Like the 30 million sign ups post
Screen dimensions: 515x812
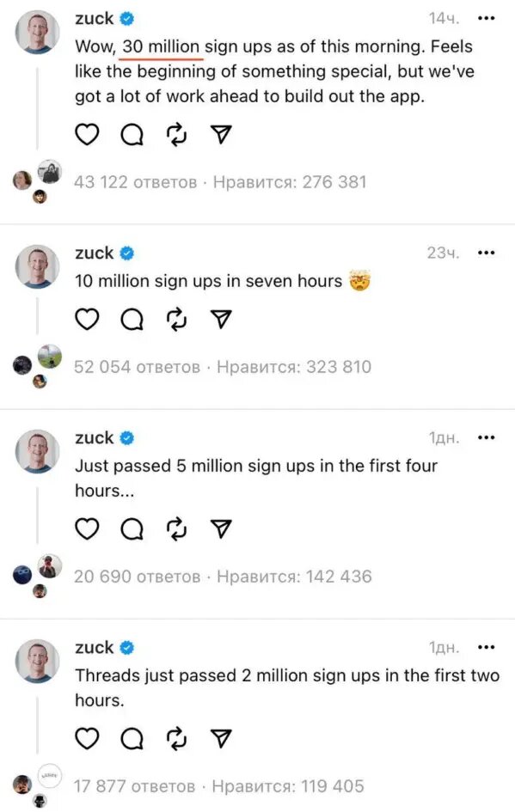(87, 135)
